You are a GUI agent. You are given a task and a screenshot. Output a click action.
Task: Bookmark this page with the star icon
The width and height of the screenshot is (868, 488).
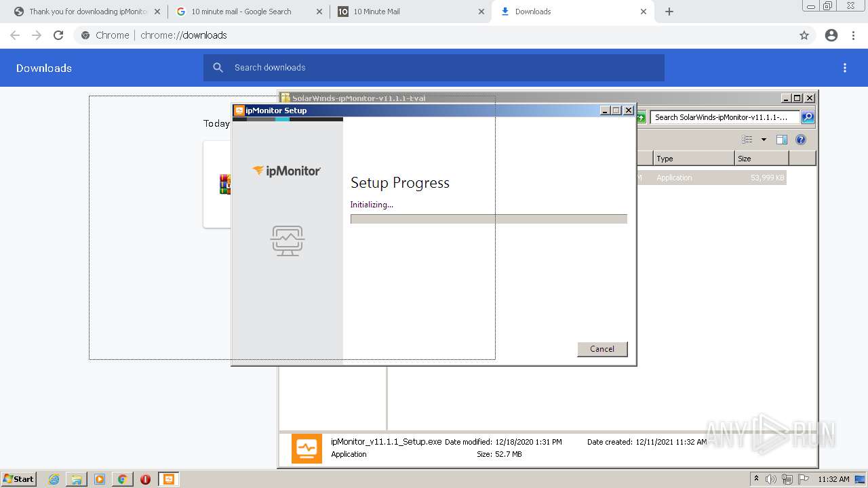[x=804, y=35]
